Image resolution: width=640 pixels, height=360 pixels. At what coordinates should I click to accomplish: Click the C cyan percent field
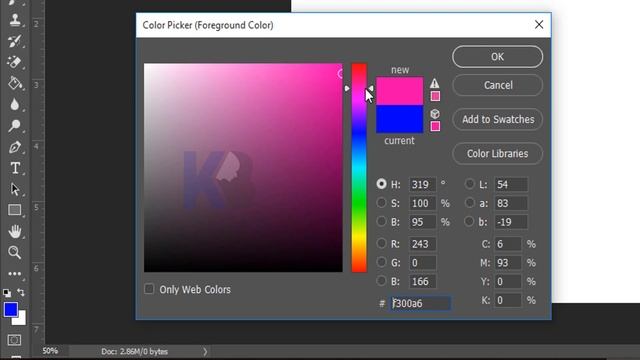click(x=508, y=244)
